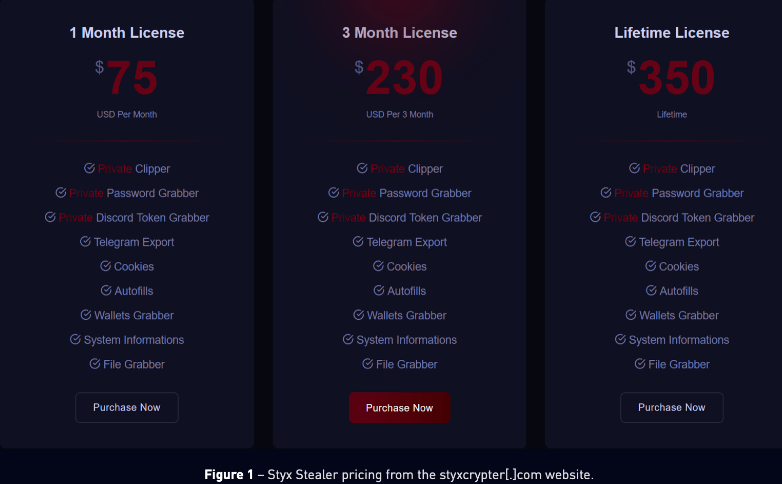Click 'Cookies' text in 3 Month plan
Image resolution: width=782 pixels, height=484 pixels.
pos(406,266)
